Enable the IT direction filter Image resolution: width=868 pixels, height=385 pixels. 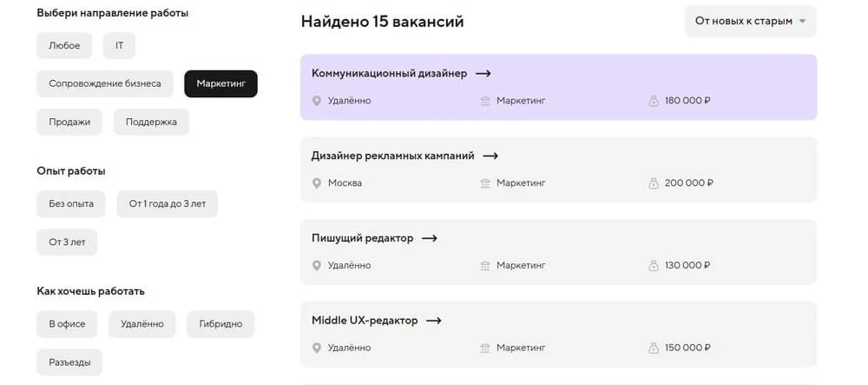tap(119, 45)
